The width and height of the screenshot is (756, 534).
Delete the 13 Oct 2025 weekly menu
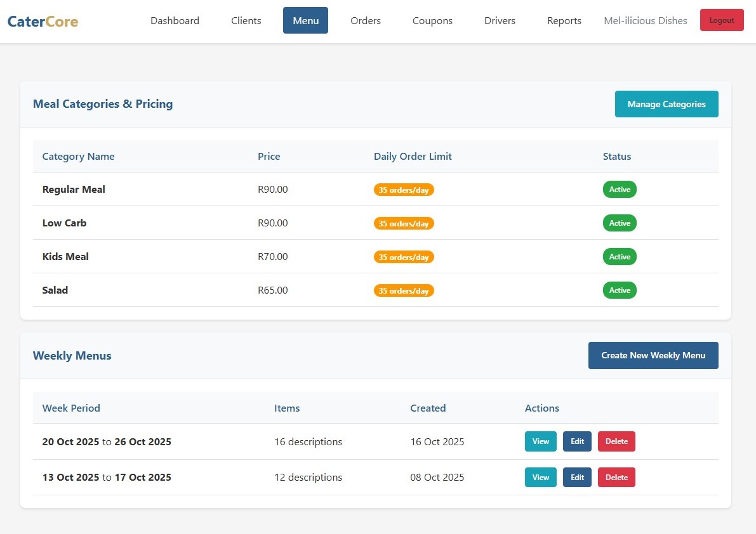[616, 478]
